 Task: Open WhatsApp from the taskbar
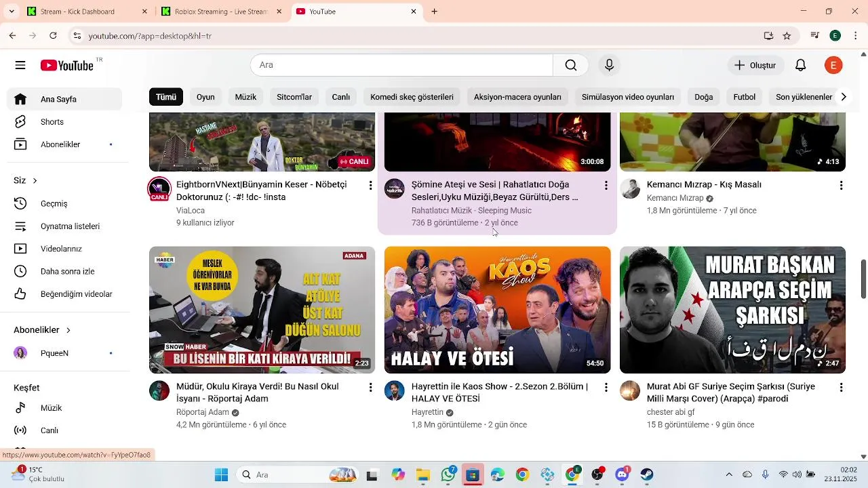(x=448, y=474)
